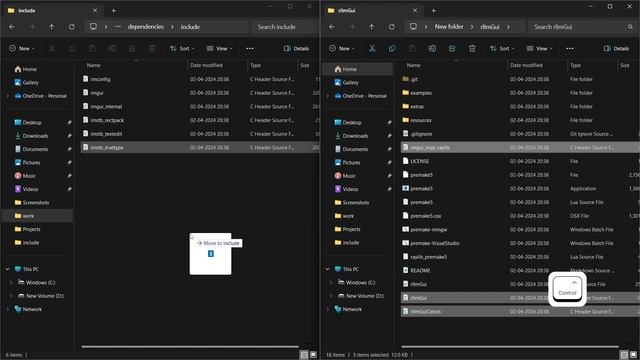Click PC icon in rlImGui address bar
Viewport: 640px width, 360px height.
[413, 27]
